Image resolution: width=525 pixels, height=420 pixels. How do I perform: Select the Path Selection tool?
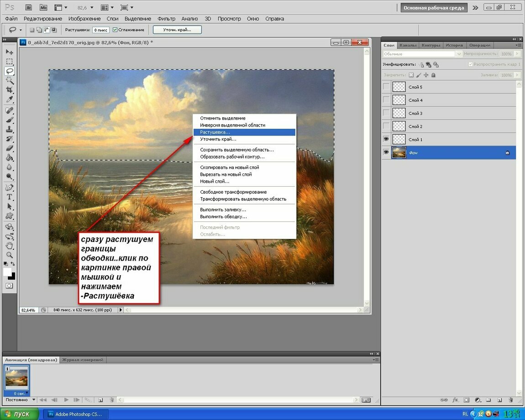coord(10,206)
